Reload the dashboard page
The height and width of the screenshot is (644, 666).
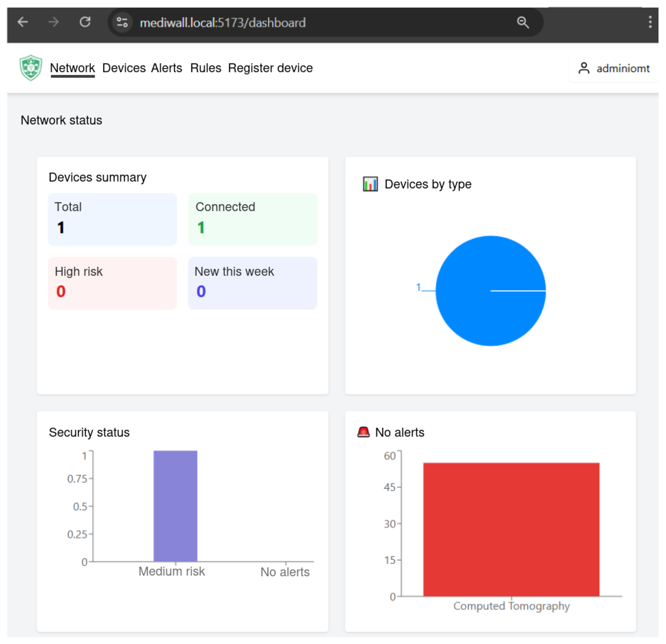85,22
